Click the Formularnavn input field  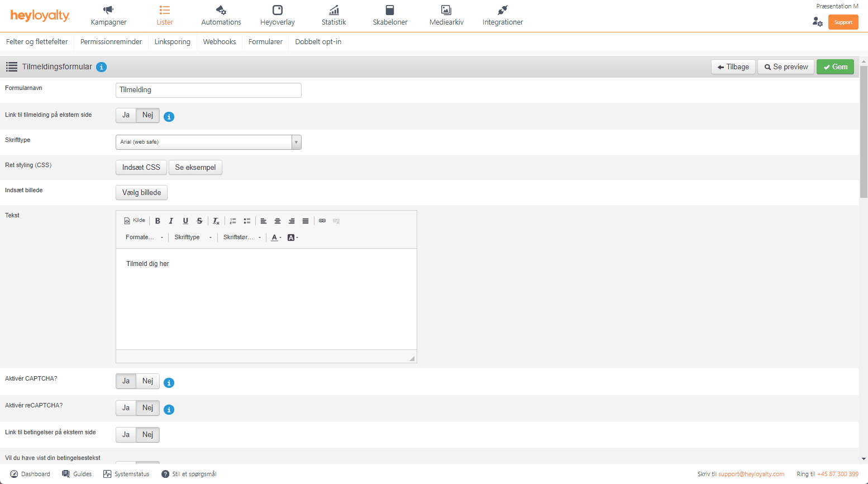(x=208, y=90)
